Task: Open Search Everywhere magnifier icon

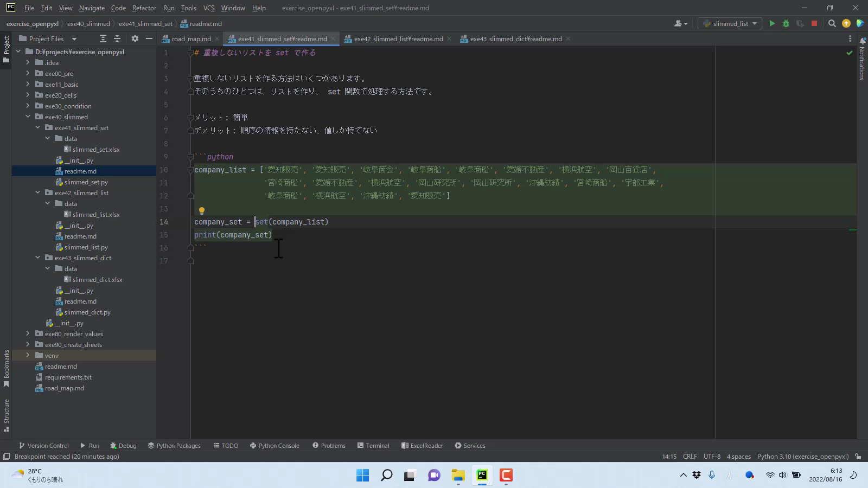Action: click(832, 23)
